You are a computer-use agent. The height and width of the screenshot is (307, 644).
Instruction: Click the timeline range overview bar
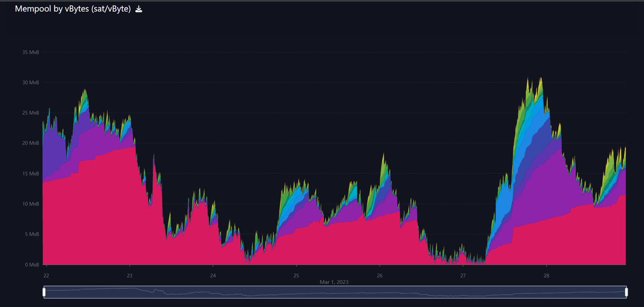[335, 292]
